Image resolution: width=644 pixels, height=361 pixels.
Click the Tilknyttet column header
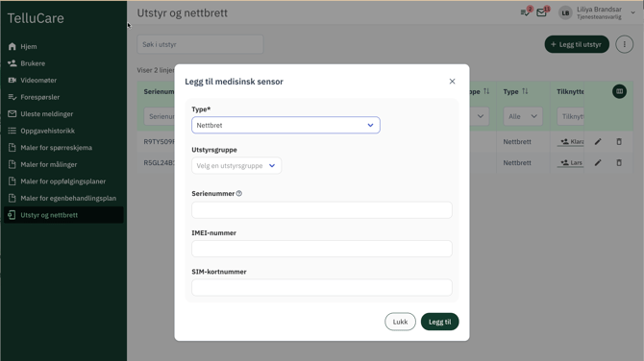point(570,91)
